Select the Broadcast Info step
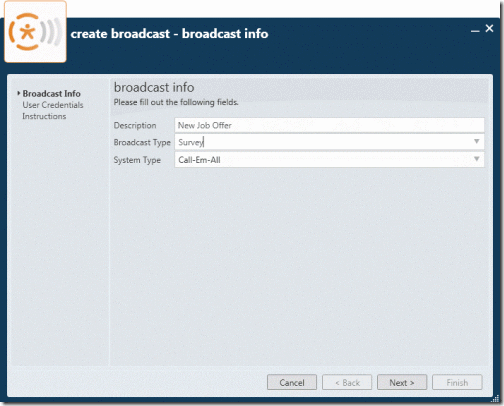The height and width of the screenshot is (406, 504). pos(51,94)
